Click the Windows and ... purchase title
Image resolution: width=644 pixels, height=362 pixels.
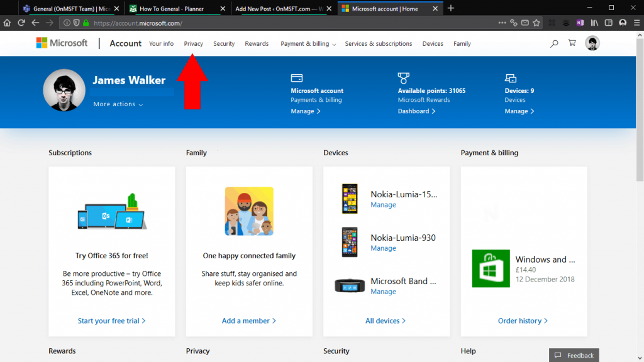pyautogui.click(x=545, y=260)
